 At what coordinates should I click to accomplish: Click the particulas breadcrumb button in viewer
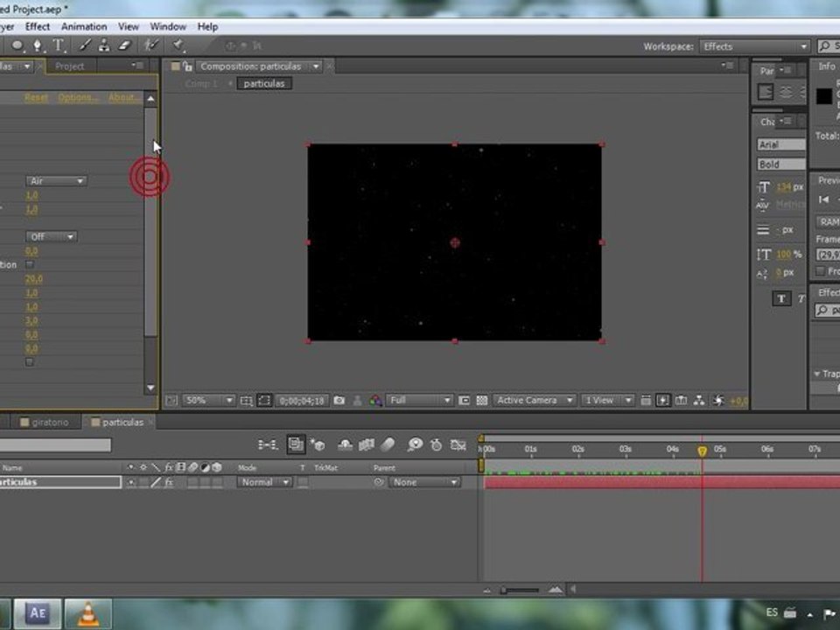(x=264, y=84)
